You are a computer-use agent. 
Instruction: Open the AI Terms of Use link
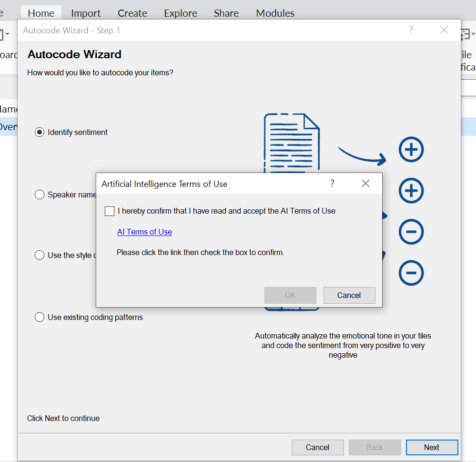pos(144,232)
